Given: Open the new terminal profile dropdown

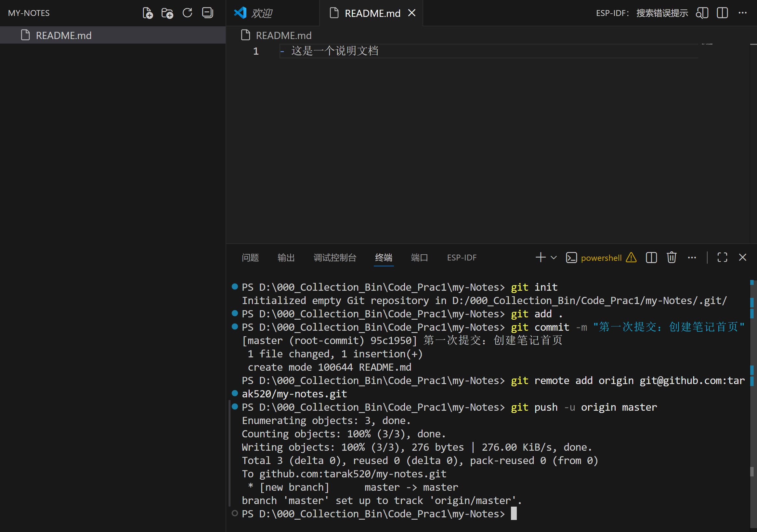Looking at the screenshot, I should [554, 258].
